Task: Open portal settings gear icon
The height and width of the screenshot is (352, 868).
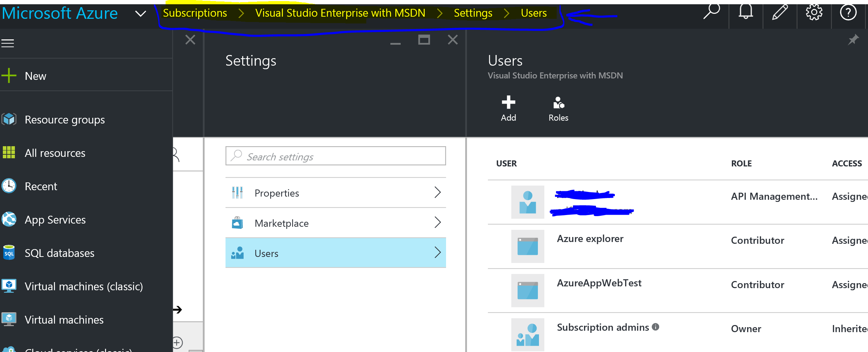Action: click(814, 13)
